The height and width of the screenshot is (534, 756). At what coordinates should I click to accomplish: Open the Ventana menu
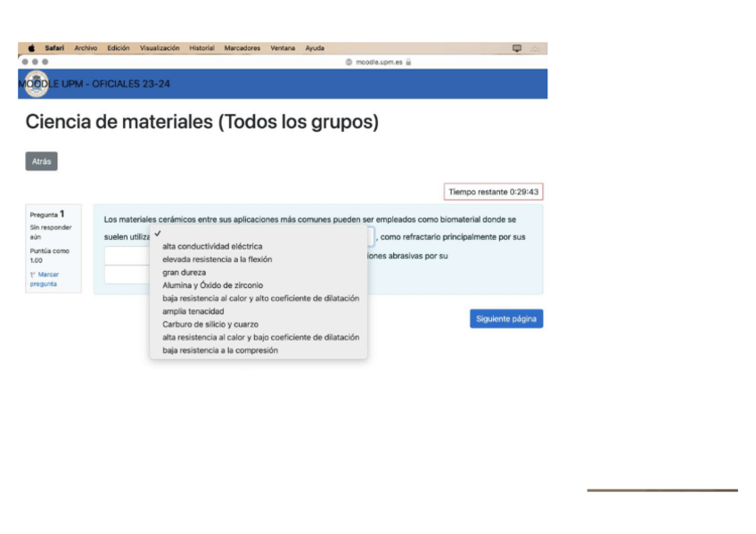283,48
